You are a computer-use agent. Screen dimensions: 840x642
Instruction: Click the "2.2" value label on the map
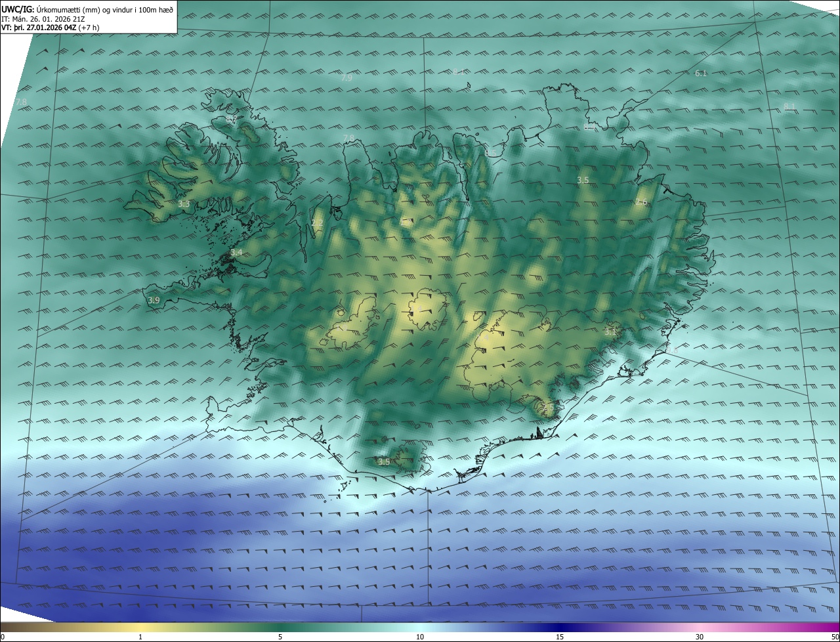tap(317, 225)
